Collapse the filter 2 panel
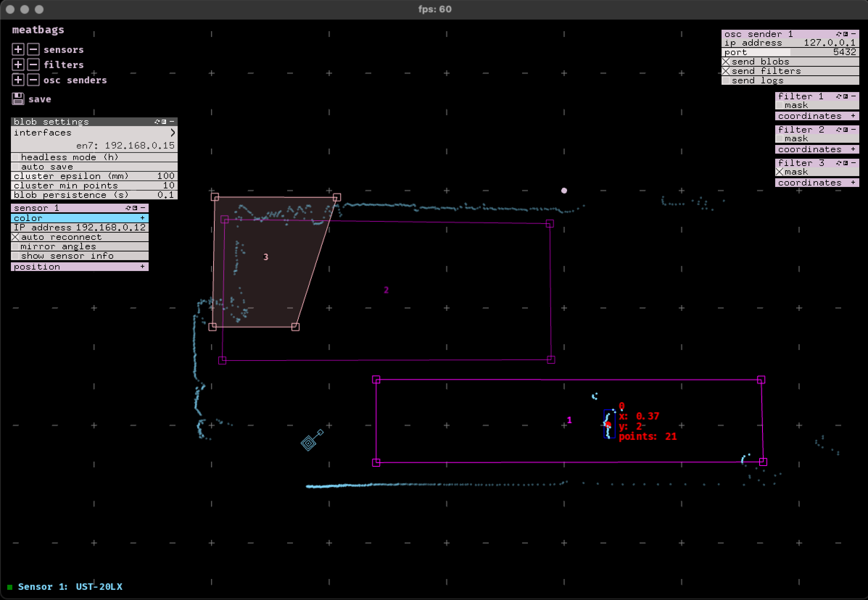The height and width of the screenshot is (600, 868). [x=853, y=130]
